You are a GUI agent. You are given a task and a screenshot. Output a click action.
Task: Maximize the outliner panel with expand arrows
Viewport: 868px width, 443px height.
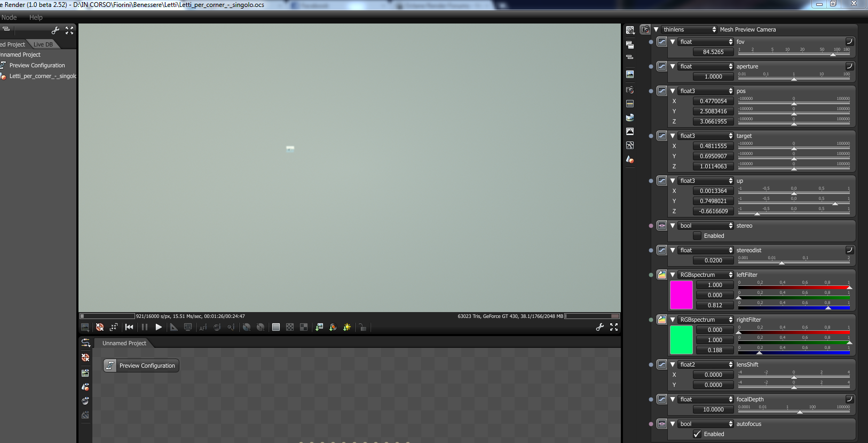[69, 30]
